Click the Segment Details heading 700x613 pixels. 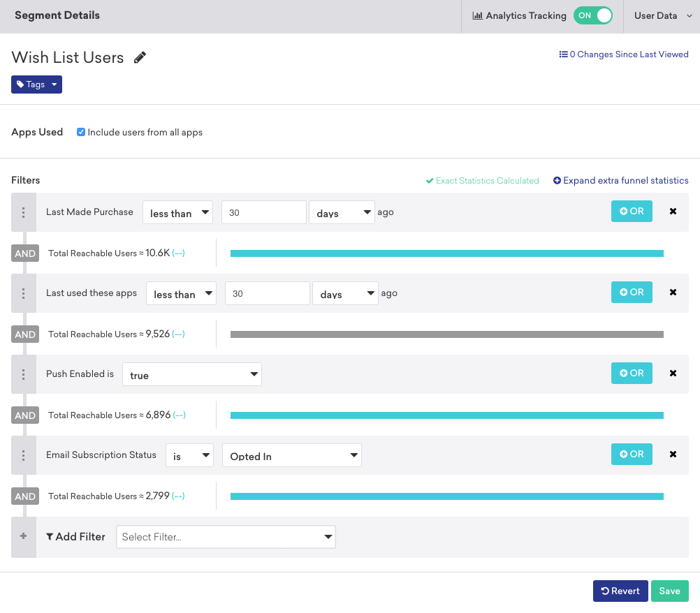point(57,15)
